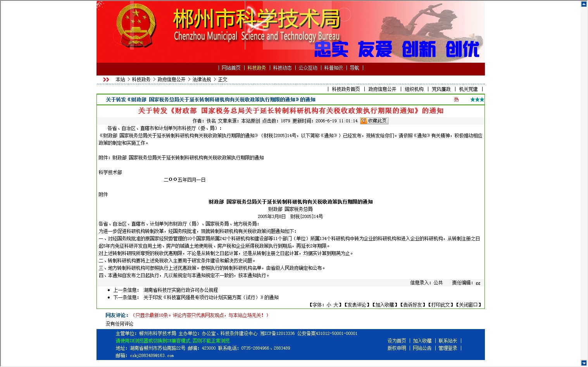The height and width of the screenshot is (367, 588).
Task: Click the red 热 hot indicator icon
Action: 456,99
